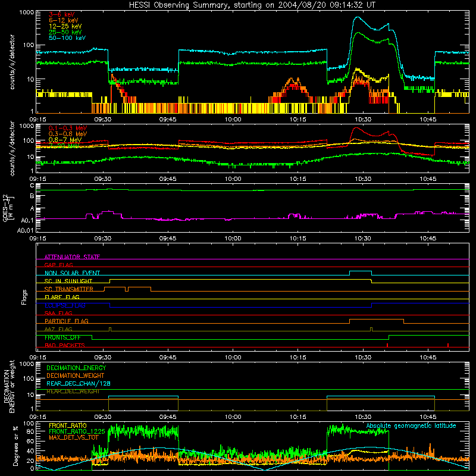Click the raised NON_SOLAR_EVENT segment near 10:30
Viewport: 476px width, 476px height.
point(361,271)
